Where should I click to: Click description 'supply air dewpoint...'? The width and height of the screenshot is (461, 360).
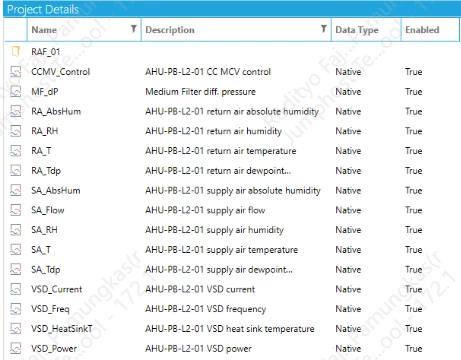[250, 270]
